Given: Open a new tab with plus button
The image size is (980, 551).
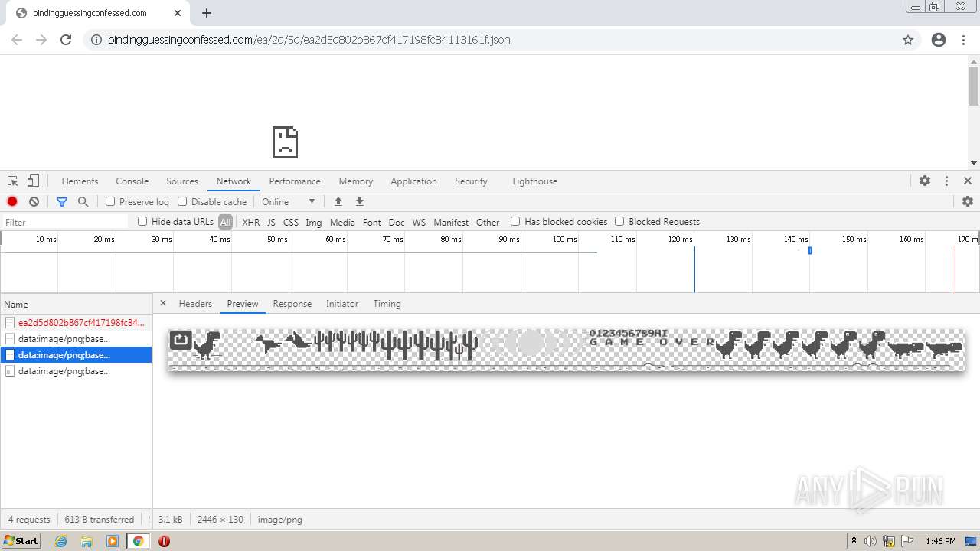Looking at the screenshot, I should click(207, 13).
